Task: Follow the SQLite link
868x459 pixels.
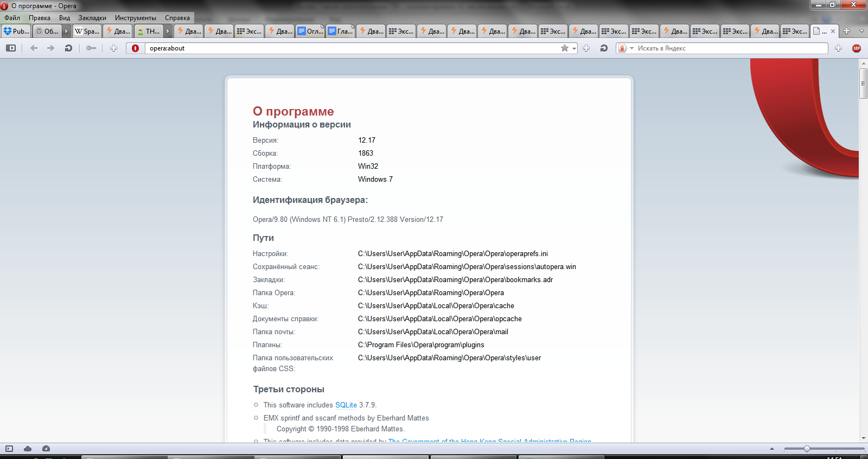Action: [346, 405]
